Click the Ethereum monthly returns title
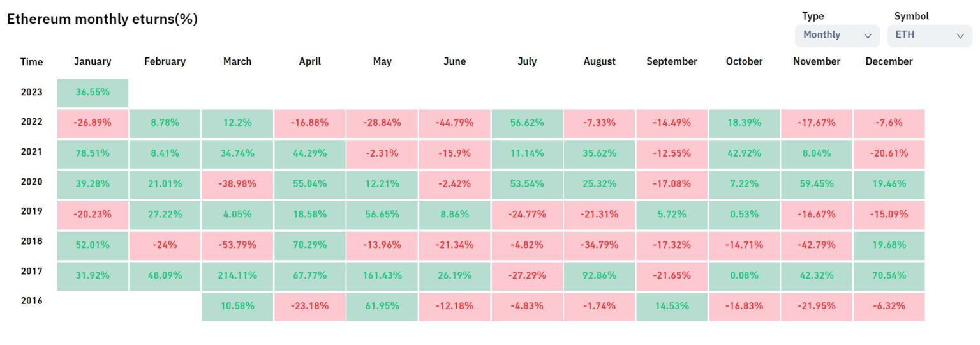The width and height of the screenshot is (980, 345). (x=102, y=19)
